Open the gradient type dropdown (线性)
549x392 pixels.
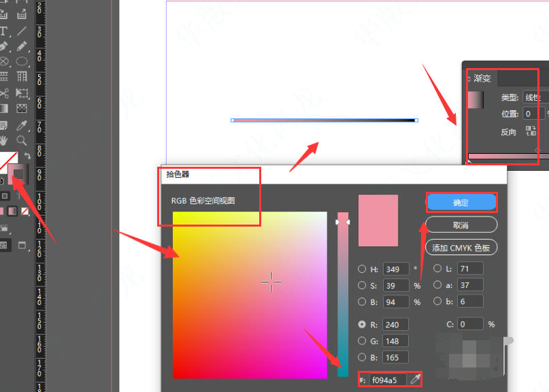[x=535, y=97]
